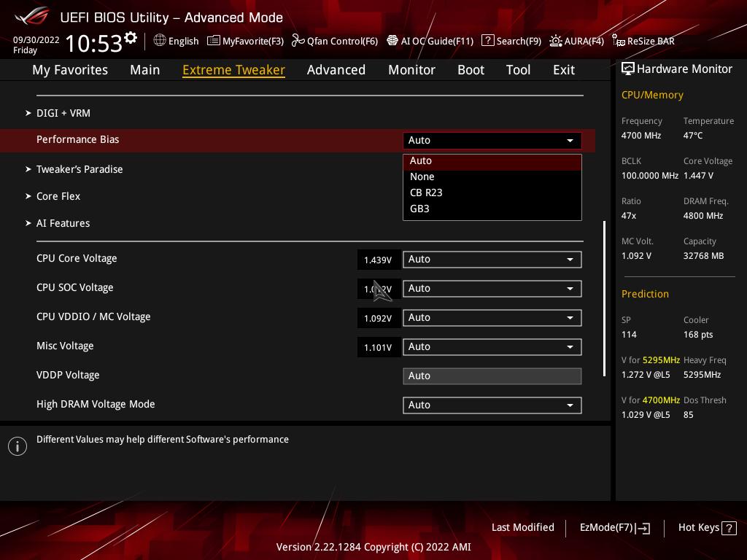Image resolution: width=747 pixels, height=560 pixels.
Task: Click the 5295MHz highlighted frequency
Action: [661, 360]
